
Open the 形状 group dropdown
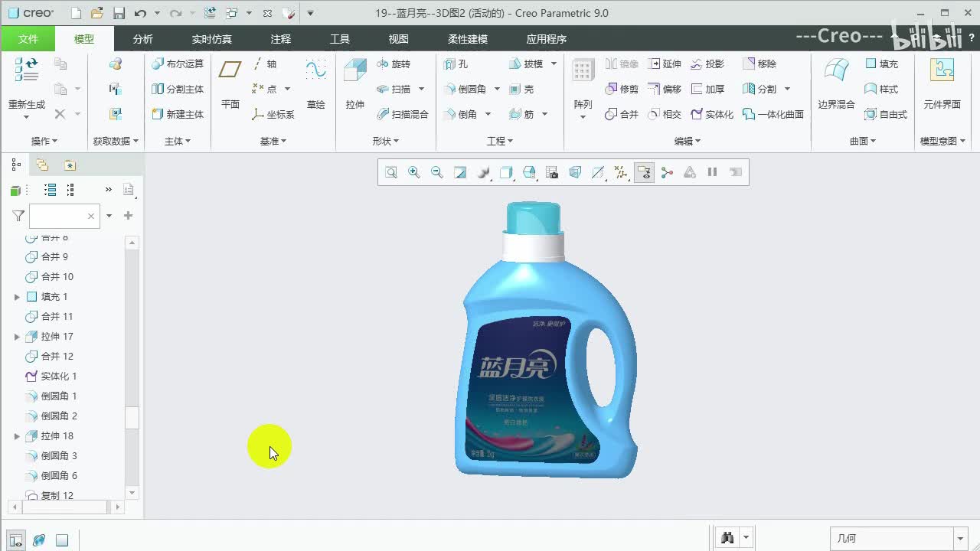[x=386, y=141]
